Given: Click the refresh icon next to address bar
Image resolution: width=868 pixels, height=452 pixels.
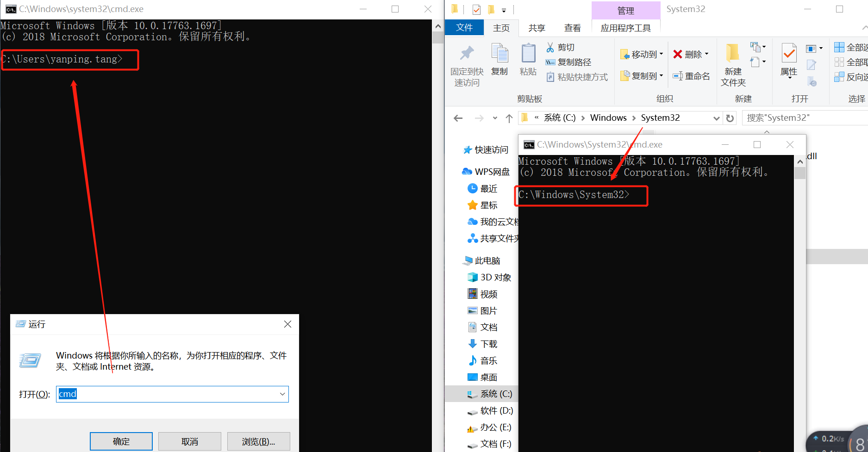Looking at the screenshot, I should pos(730,118).
